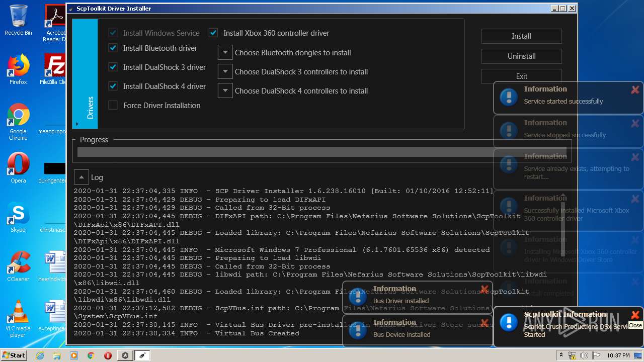Select the hexagon app taskbar button
644x362 pixels.
tap(125, 355)
